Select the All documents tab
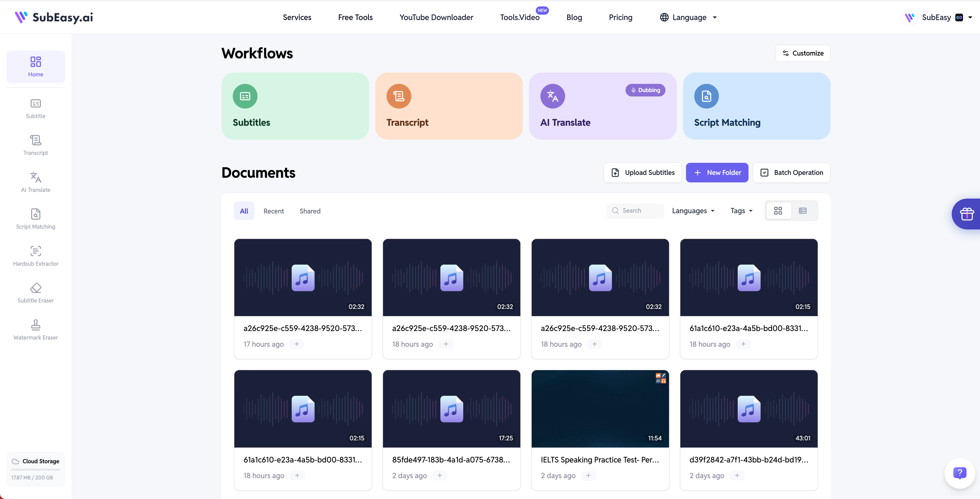 tap(244, 211)
